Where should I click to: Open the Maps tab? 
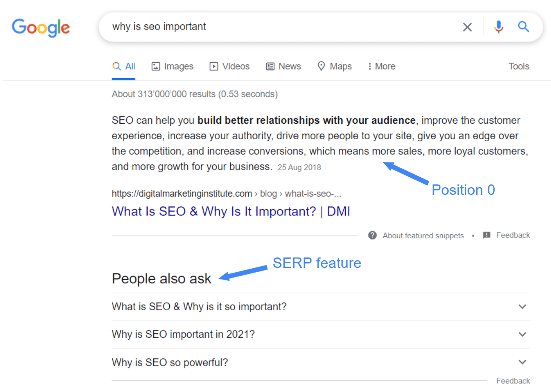click(335, 66)
